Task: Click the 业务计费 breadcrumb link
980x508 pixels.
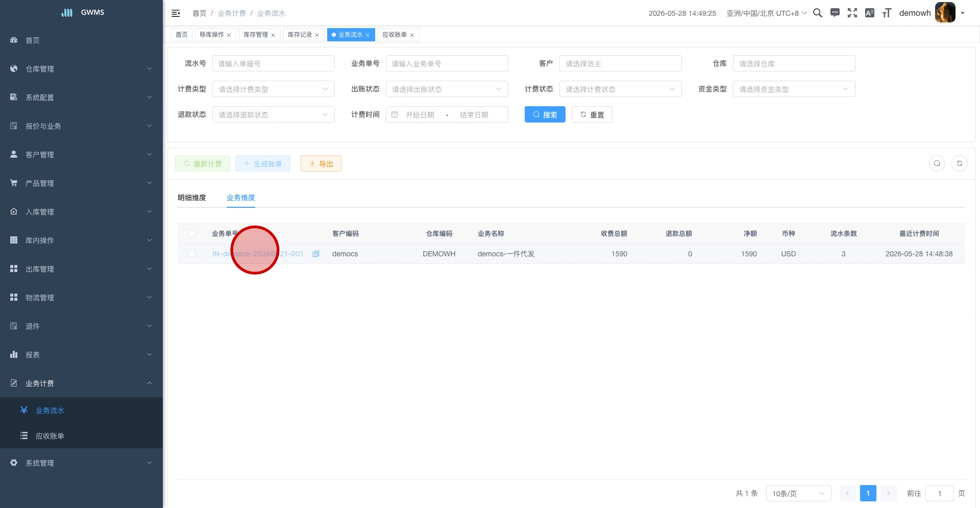Action: click(232, 13)
